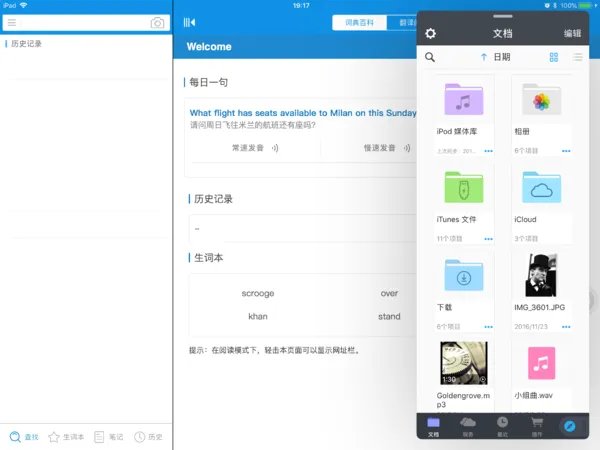Image resolution: width=600 pixels, height=450 pixels.
Task: Open the 小组曲.wav audio file
Action: (x=541, y=363)
